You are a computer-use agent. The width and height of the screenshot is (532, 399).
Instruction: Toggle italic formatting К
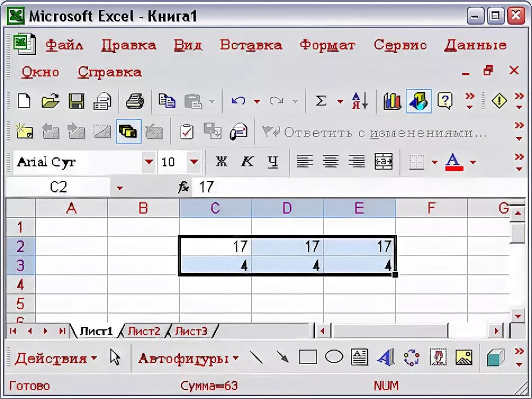pyautogui.click(x=247, y=162)
